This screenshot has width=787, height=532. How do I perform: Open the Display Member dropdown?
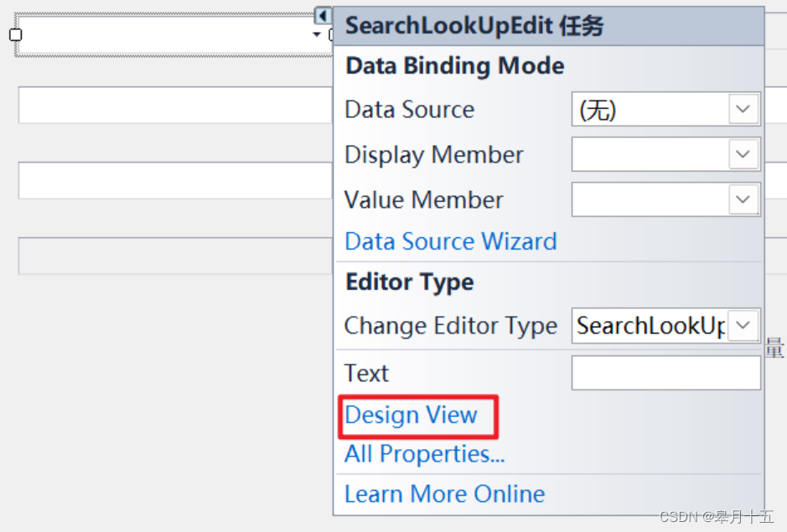[743, 154]
